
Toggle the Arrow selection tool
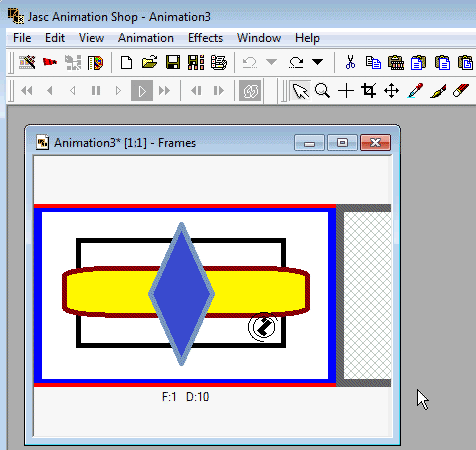pyautogui.click(x=300, y=90)
